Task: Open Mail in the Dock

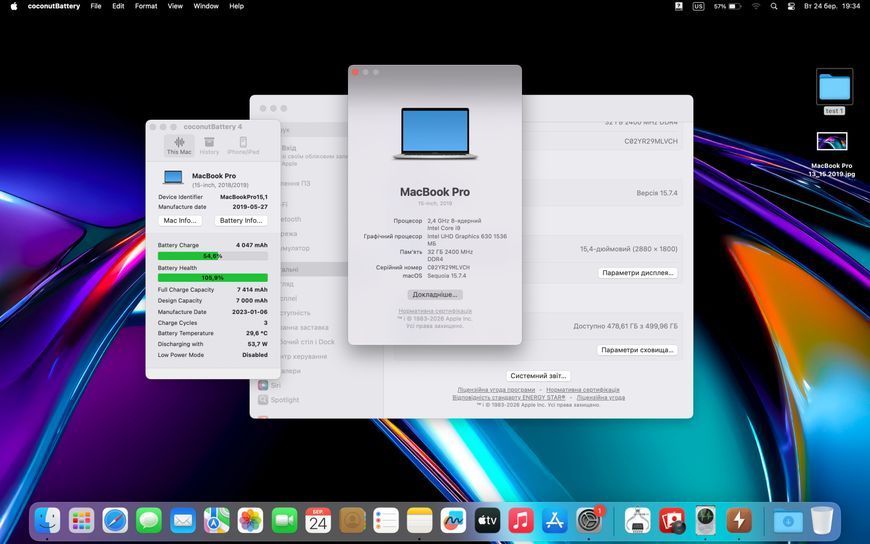Action: coord(183,521)
